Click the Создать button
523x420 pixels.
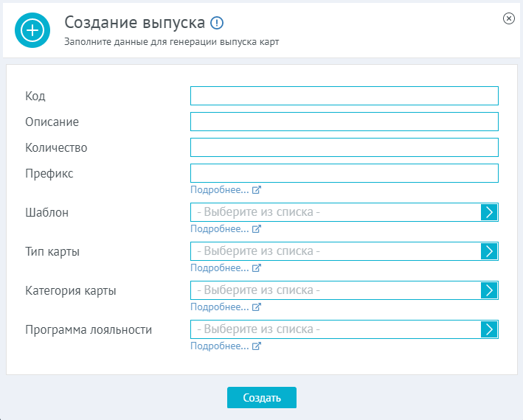[x=262, y=397]
